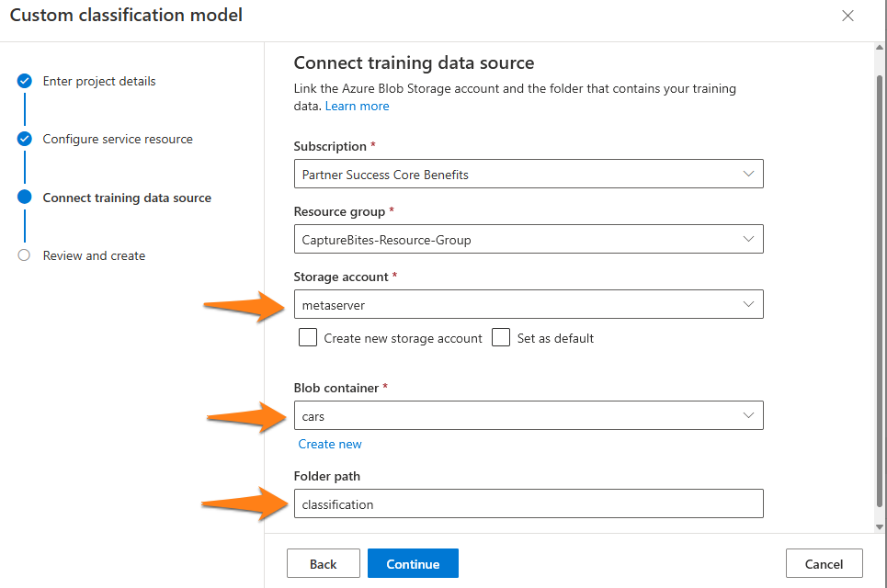The height and width of the screenshot is (588, 887).
Task: Click the Blob container label
Action: click(x=336, y=388)
